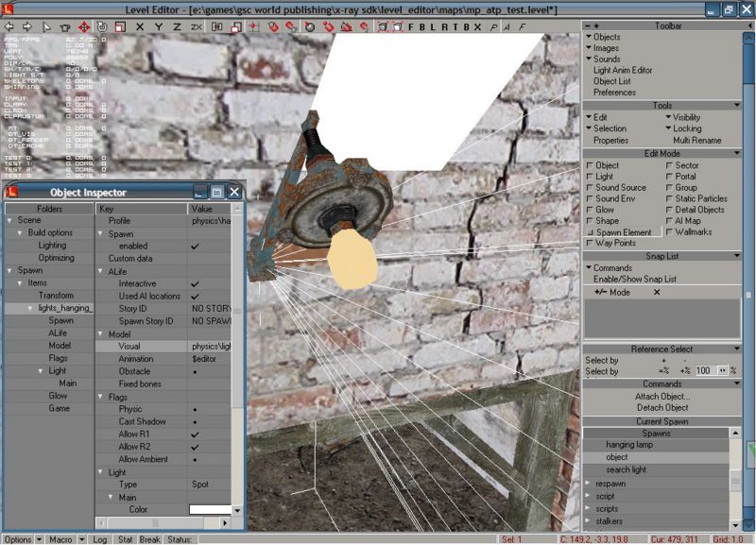Check the Glow edit mode box

[x=590, y=210]
